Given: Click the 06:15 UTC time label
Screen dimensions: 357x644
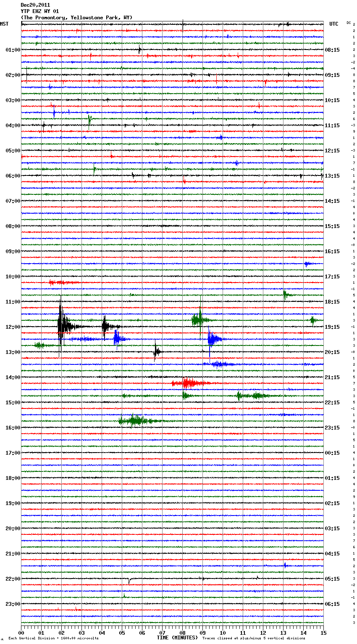Looking at the screenshot, I should tap(332, 604).
